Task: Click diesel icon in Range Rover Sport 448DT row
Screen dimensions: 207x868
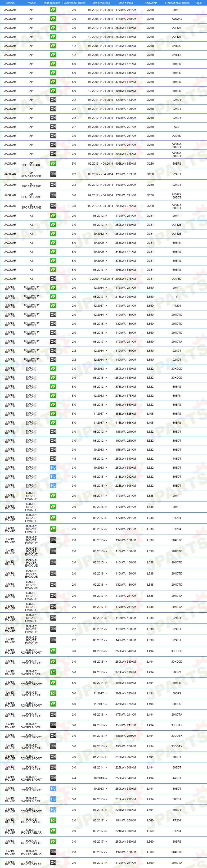Action: click(53, 778)
